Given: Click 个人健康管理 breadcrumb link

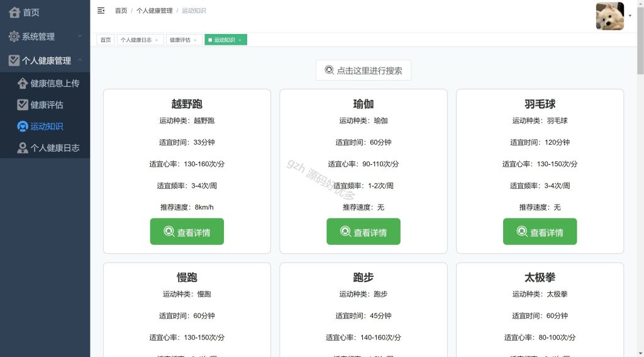Looking at the screenshot, I should 155,11.
